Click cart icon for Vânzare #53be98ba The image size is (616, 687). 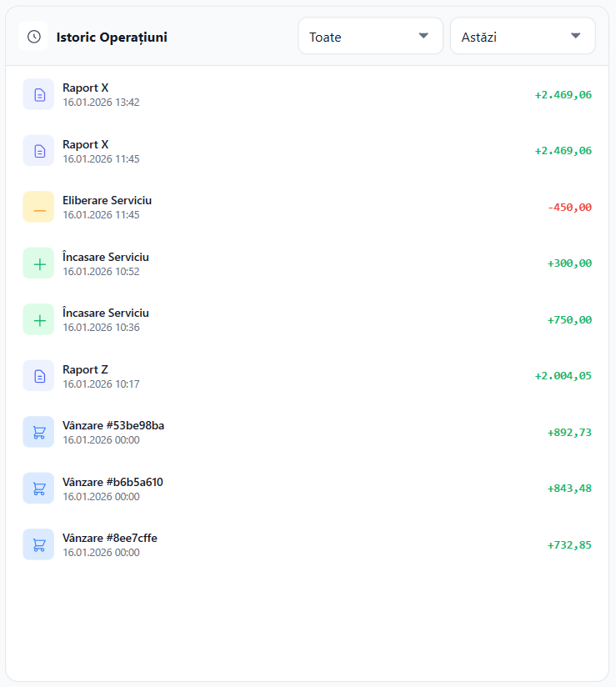coord(38,433)
